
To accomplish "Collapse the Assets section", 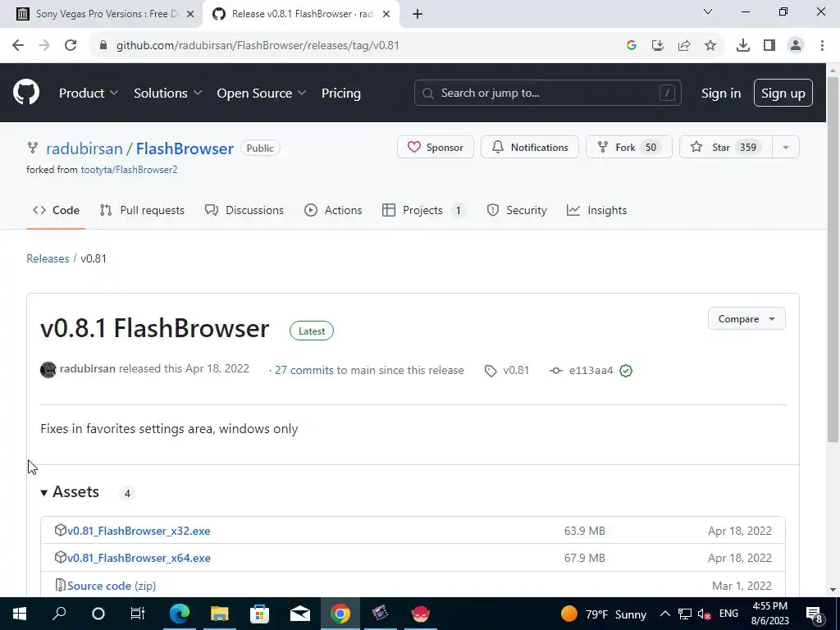I will (71, 492).
